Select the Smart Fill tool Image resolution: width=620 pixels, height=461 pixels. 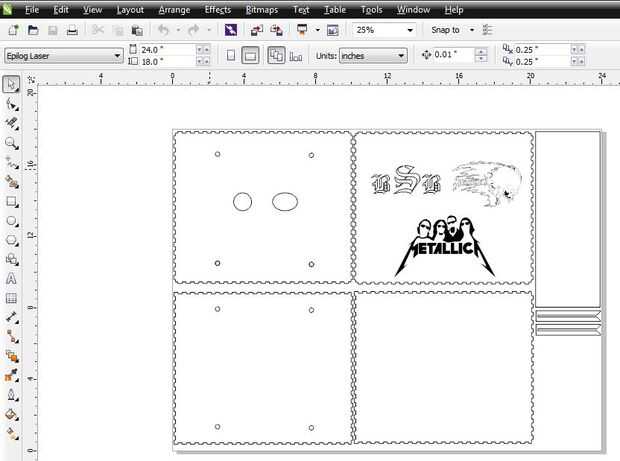coord(11,182)
